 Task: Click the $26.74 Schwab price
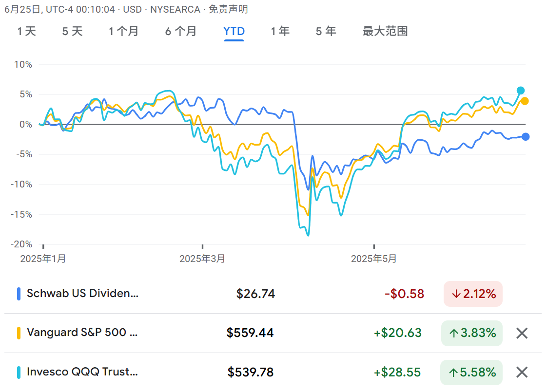point(255,294)
